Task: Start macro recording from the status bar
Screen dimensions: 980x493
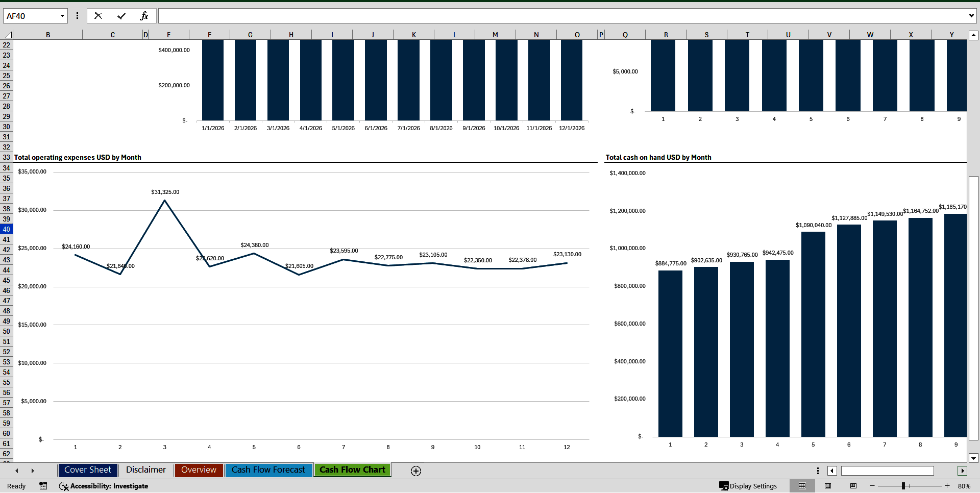Action: tap(43, 486)
